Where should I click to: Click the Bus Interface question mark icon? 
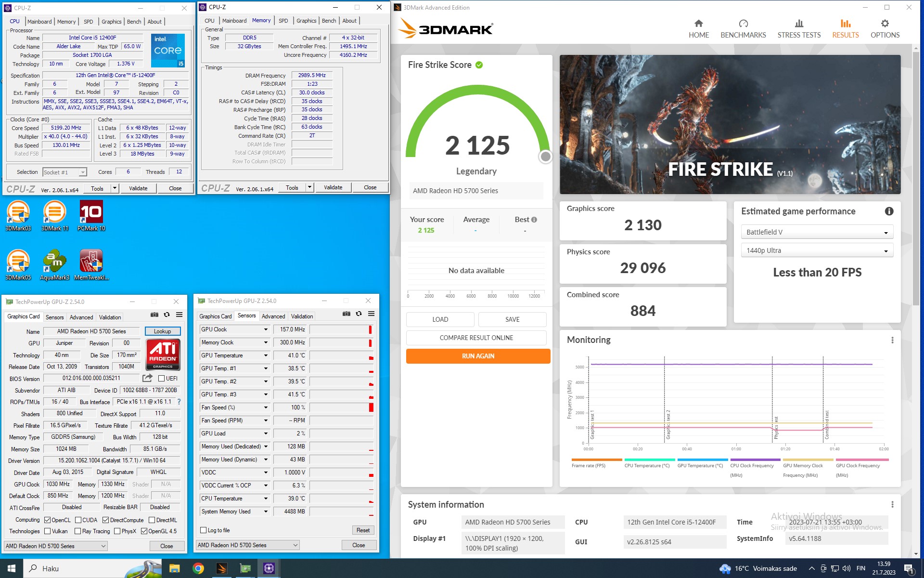(179, 402)
